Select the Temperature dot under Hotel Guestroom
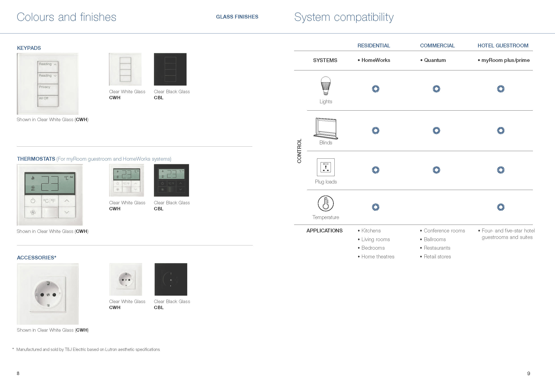 501,207
